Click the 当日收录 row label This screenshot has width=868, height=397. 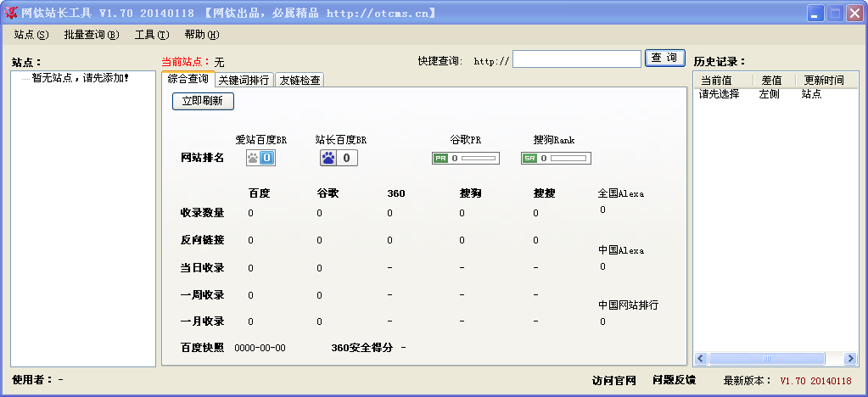[203, 267]
